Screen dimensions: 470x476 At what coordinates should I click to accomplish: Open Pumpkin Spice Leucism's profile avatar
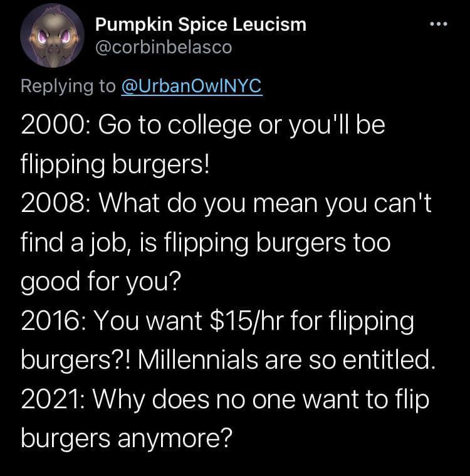(x=52, y=36)
